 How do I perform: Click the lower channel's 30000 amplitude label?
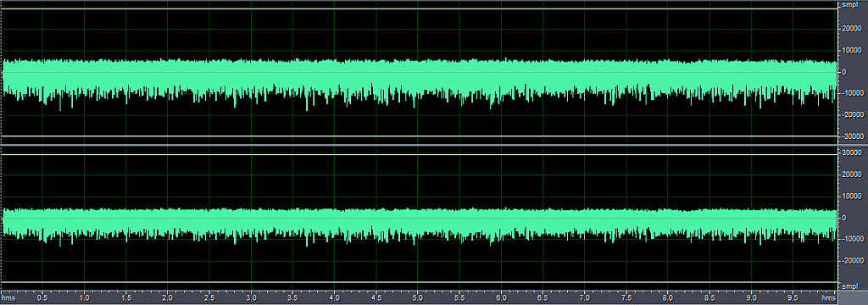click(x=852, y=152)
